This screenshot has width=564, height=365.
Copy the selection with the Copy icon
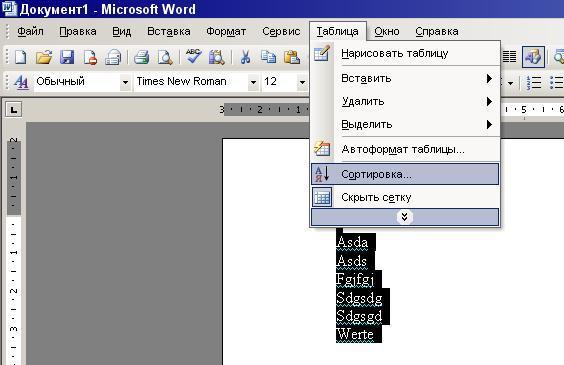(x=268, y=57)
